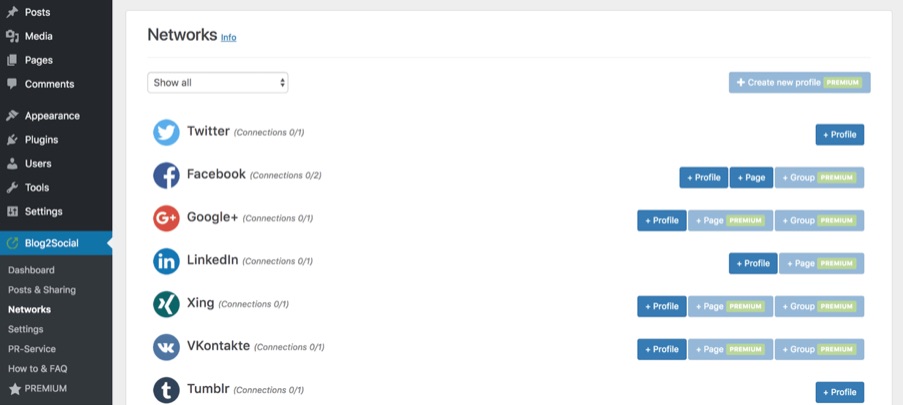Click the Info link beside Networks
This screenshot has width=903, height=405.
[229, 37]
